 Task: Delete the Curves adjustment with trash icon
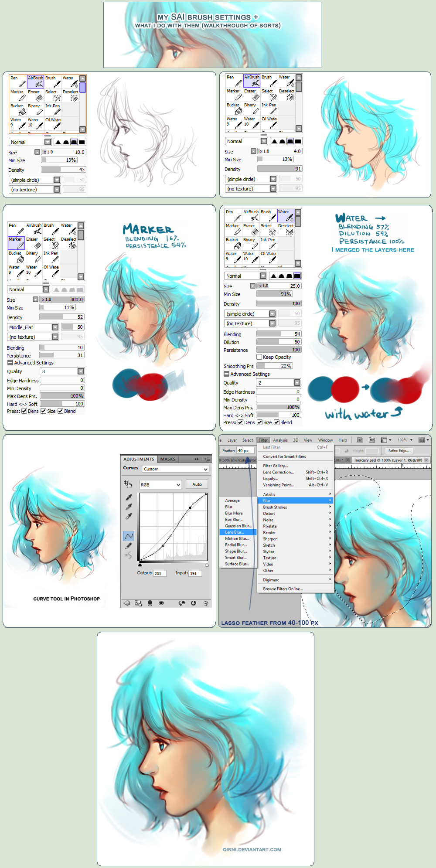205,603
